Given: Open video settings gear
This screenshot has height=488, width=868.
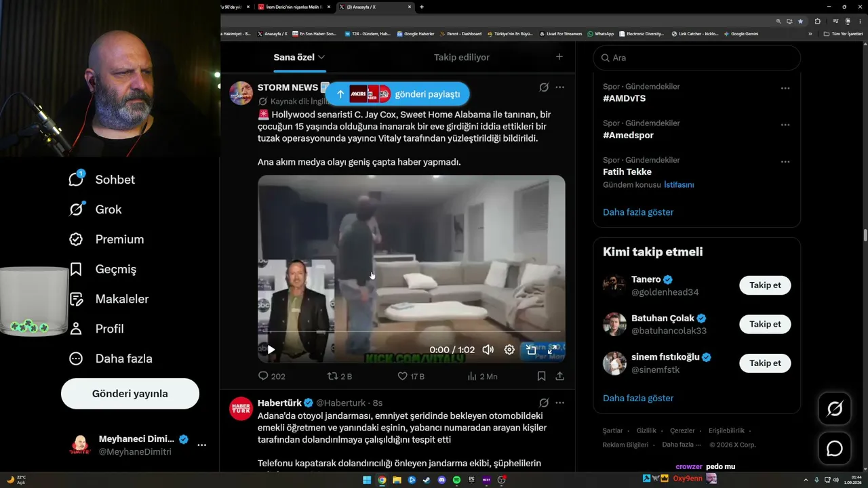Looking at the screenshot, I should click(x=509, y=350).
